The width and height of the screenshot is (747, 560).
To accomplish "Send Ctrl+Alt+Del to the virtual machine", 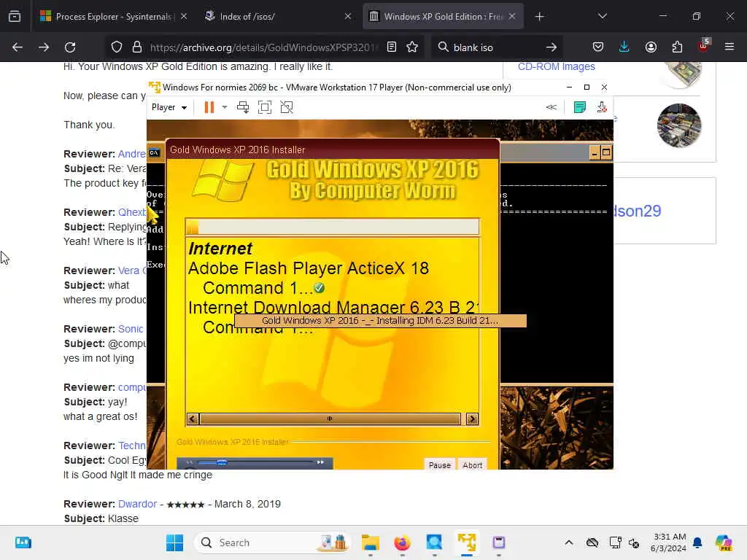I will point(243,107).
